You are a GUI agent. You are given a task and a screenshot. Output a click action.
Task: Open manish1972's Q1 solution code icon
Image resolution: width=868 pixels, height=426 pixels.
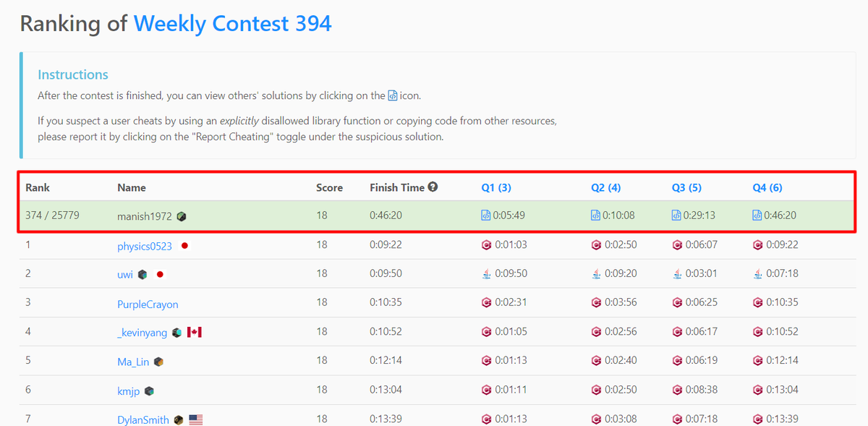click(x=486, y=216)
